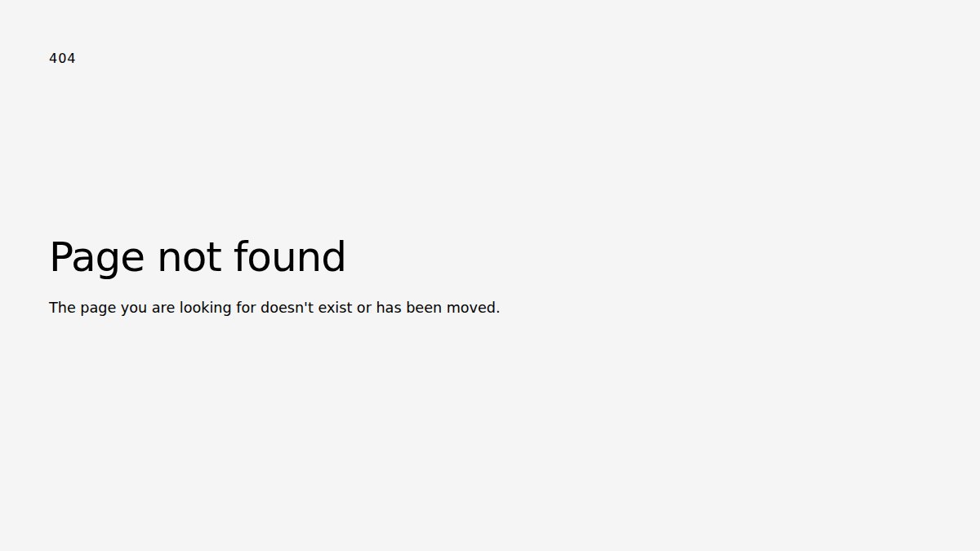
Task: Click the digit 0 in 404
Action: point(62,58)
